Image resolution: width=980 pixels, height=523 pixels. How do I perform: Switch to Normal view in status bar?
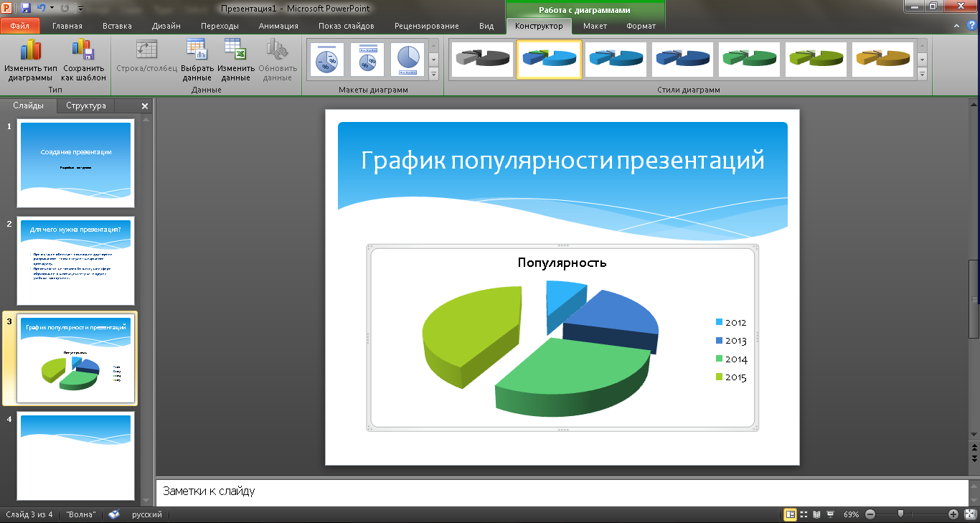click(790, 514)
